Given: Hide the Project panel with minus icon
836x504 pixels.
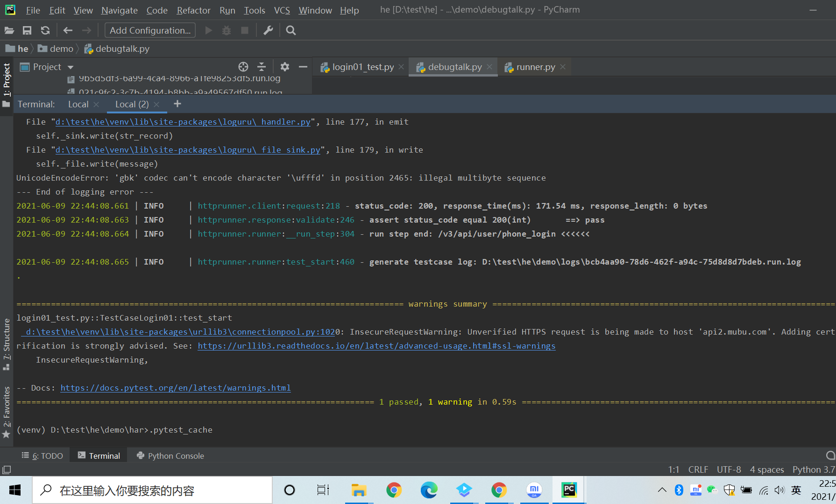Looking at the screenshot, I should click(x=303, y=67).
